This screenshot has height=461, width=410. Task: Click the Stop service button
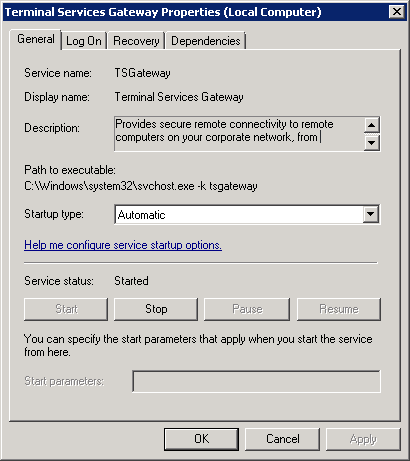click(x=156, y=309)
